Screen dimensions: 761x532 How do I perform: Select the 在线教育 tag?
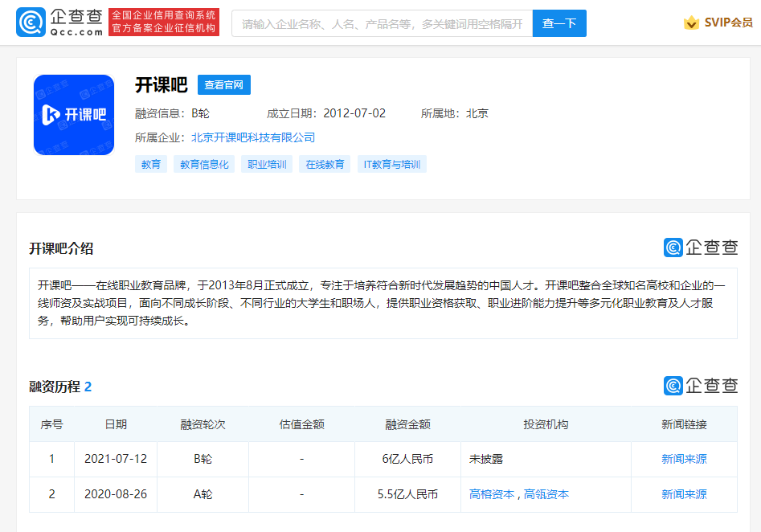pos(325,165)
